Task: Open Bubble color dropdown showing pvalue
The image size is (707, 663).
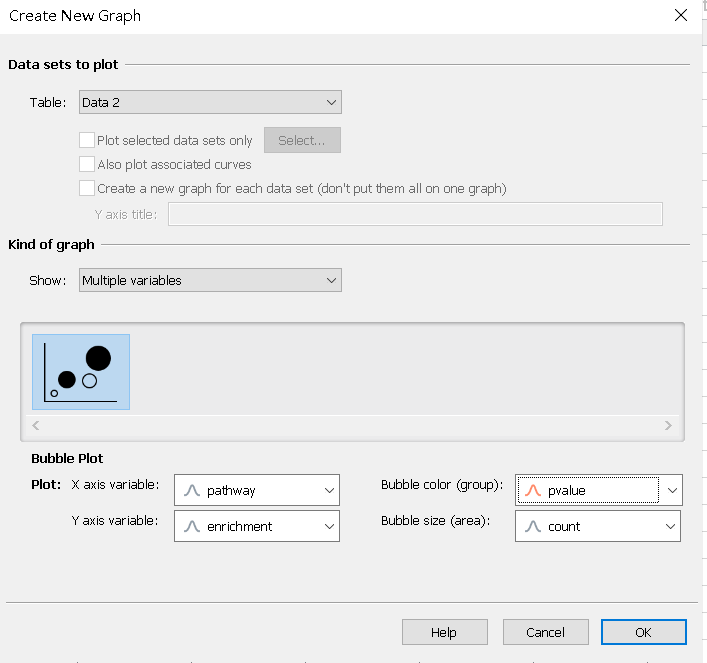Action: pos(598,490)
